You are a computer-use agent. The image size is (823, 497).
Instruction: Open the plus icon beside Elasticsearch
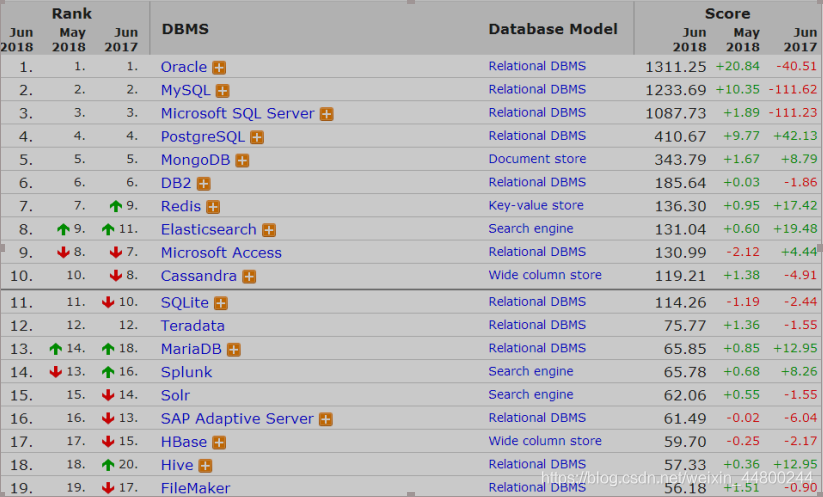pyautogui.click(x=269, y=230)
